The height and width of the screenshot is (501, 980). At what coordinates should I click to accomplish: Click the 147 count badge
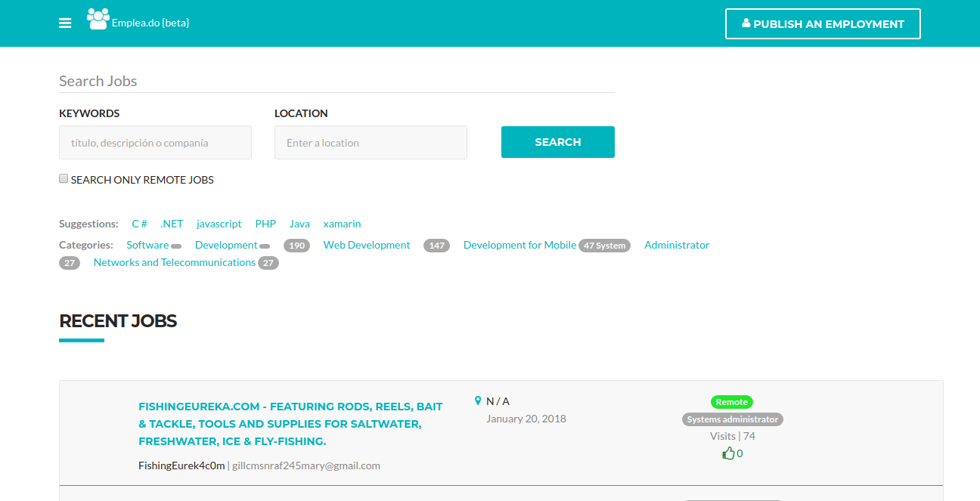(436, 246)
